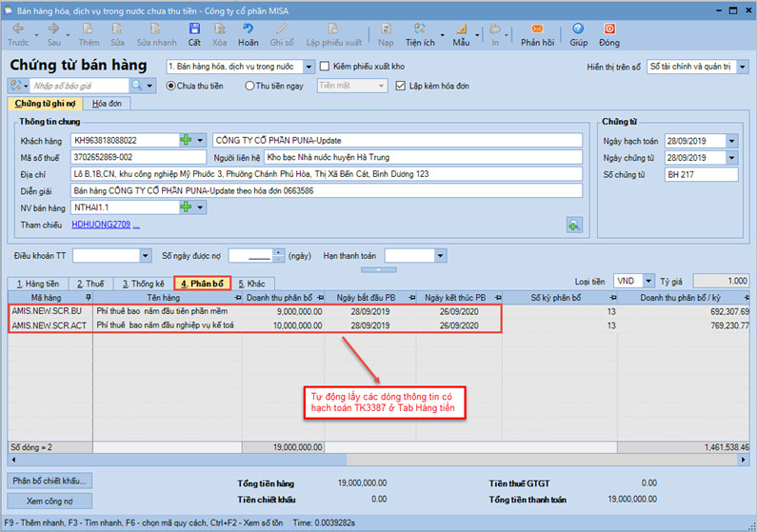Viewport: 757px width, 532px height.
Task: Click the In print icon
Action: 495,34
